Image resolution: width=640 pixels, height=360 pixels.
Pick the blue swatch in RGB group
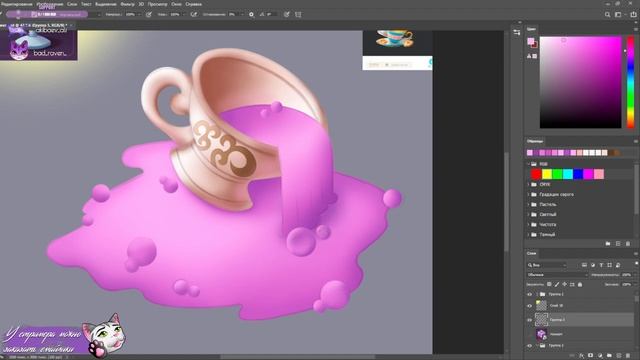tap(578, 174)
